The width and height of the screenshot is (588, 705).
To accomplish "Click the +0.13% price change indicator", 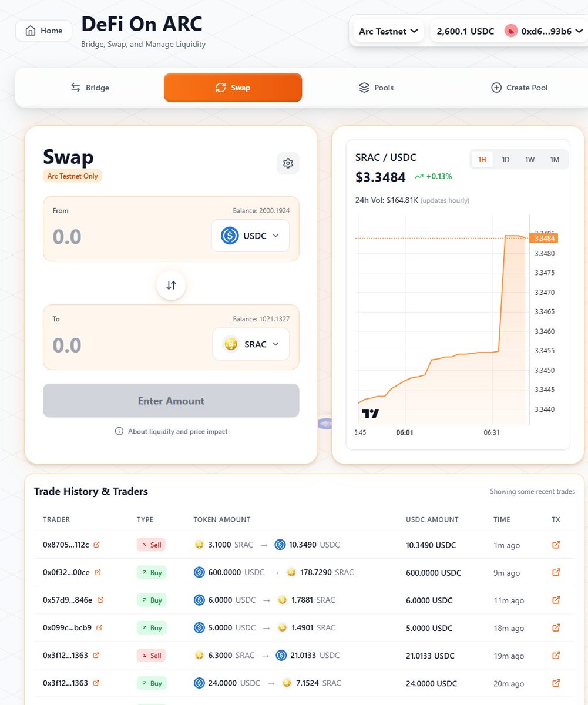I will (434, 176).
